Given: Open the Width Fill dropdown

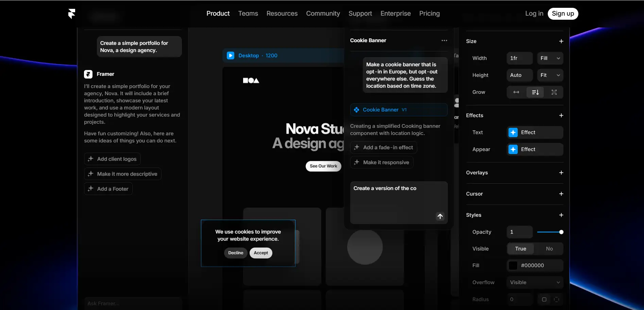Looking at the screenshot, I should pos(550,58).
